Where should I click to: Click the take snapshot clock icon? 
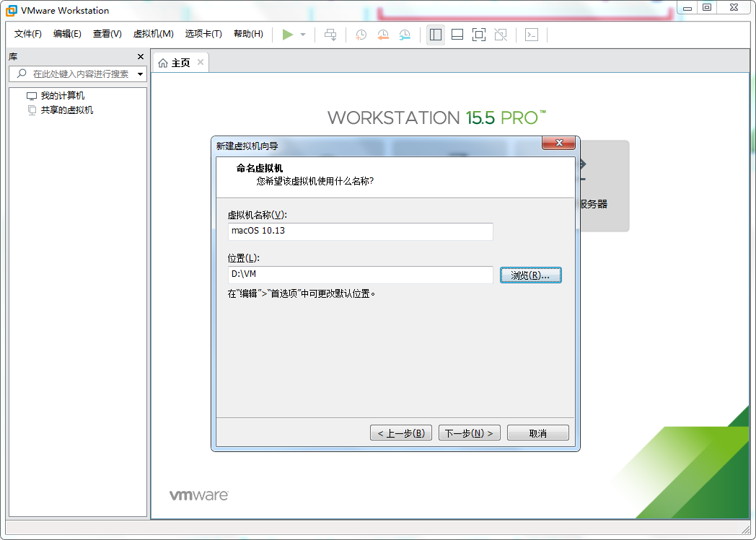pos(361,35)
